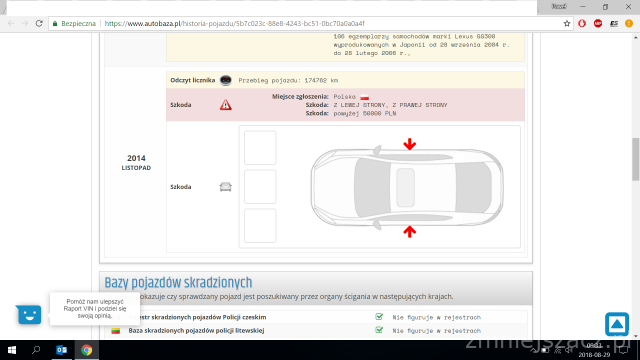Open the Opera extension icon in toolbar
640x360 pixels.
582,24
